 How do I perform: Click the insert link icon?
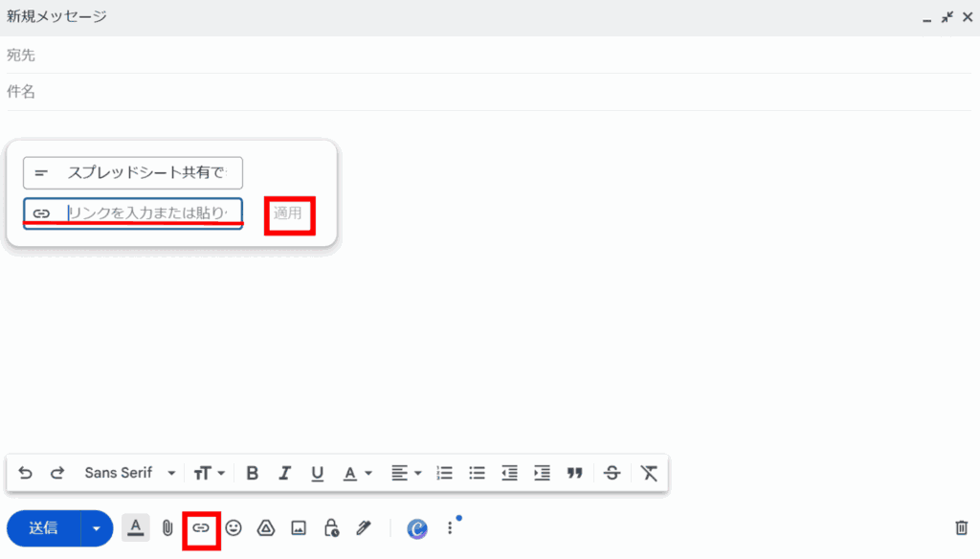[201, 527]
